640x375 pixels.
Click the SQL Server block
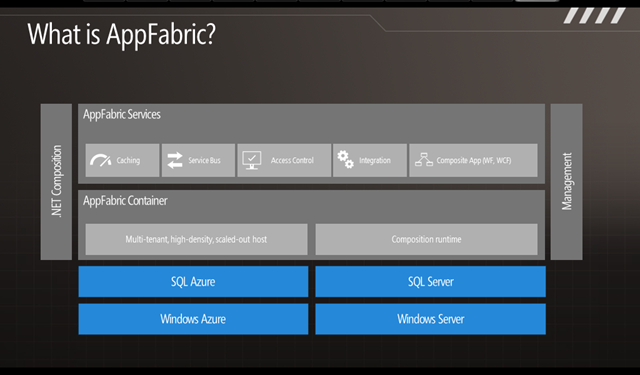pyautogui.click(x=431, y=282)
